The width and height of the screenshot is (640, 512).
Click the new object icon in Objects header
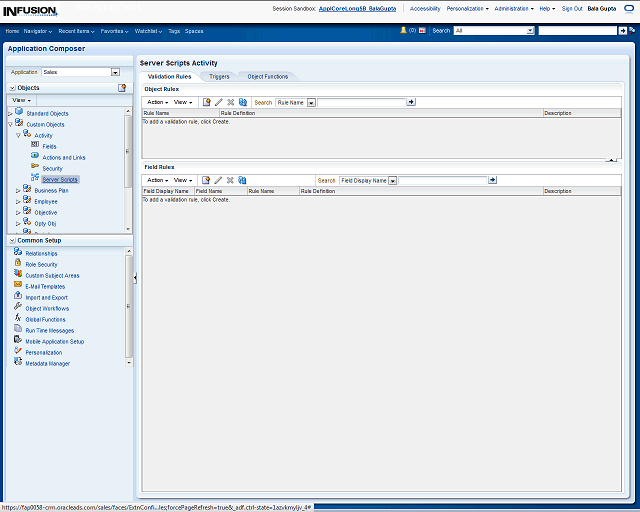point(122,88)
